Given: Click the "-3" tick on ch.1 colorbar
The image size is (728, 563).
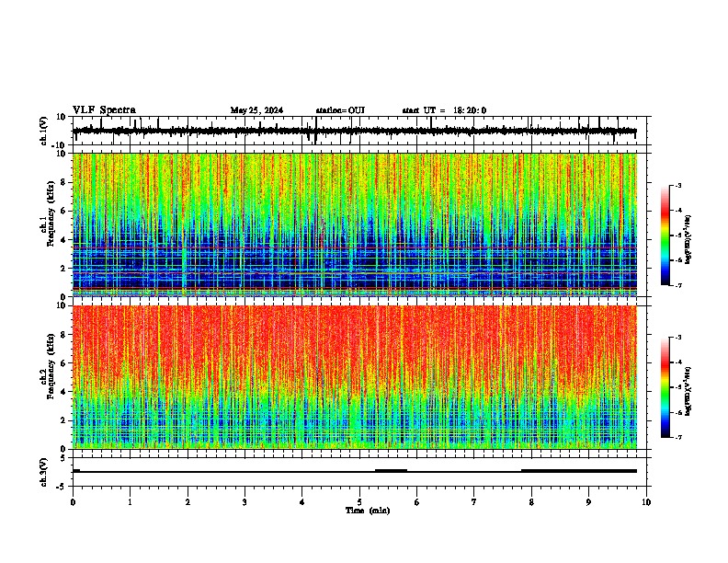Looking at the screenshot, I should click(677, 185).
